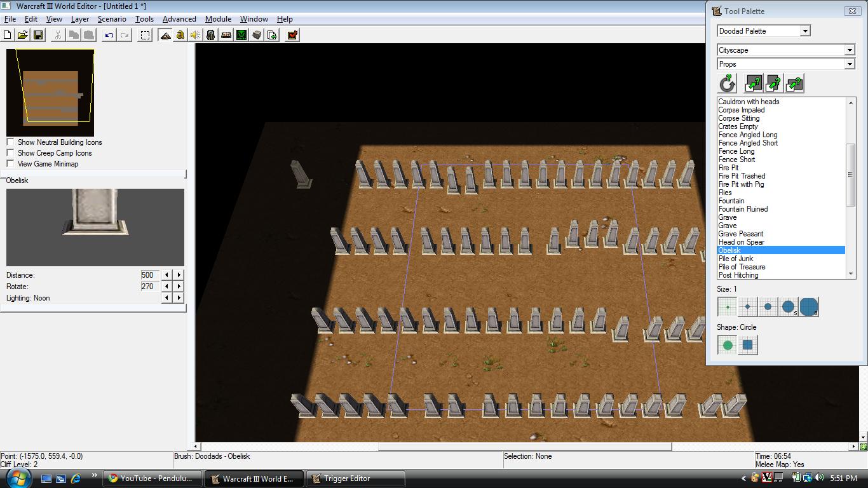Open the Advanced menu

179,19
